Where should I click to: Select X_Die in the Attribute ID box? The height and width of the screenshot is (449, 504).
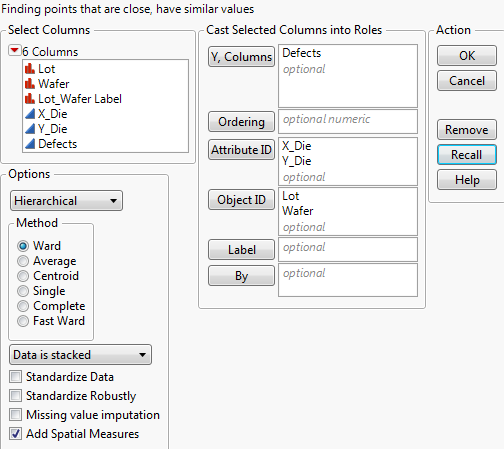(x=297, y=146)
